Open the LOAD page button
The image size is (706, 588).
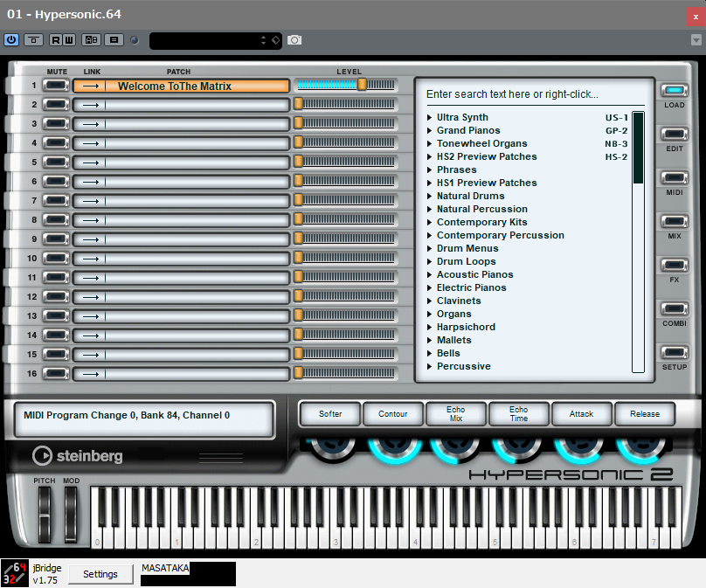click(x=674, y=91)
